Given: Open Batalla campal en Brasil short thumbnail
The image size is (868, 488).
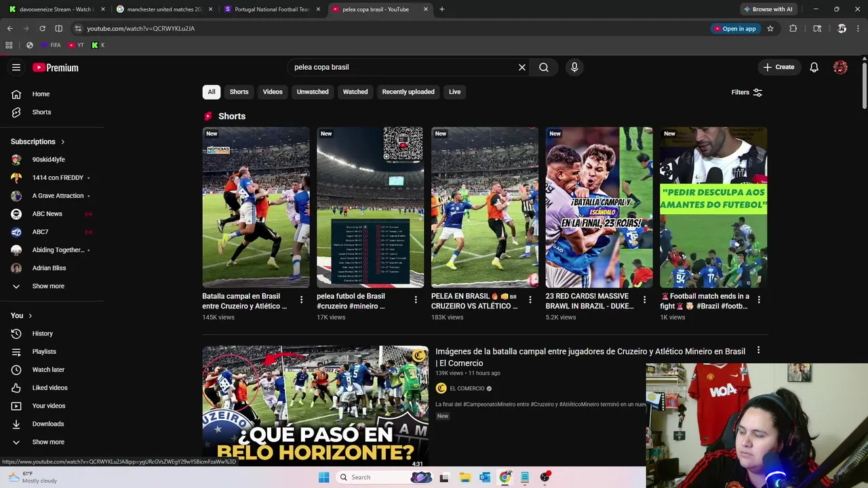Looking at the screenshot, I should click(x=256, y=207).
